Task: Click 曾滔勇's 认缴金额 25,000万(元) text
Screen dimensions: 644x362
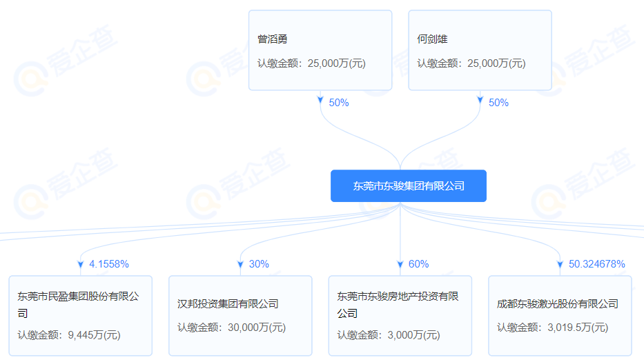Action: click(x=311, y=63)
